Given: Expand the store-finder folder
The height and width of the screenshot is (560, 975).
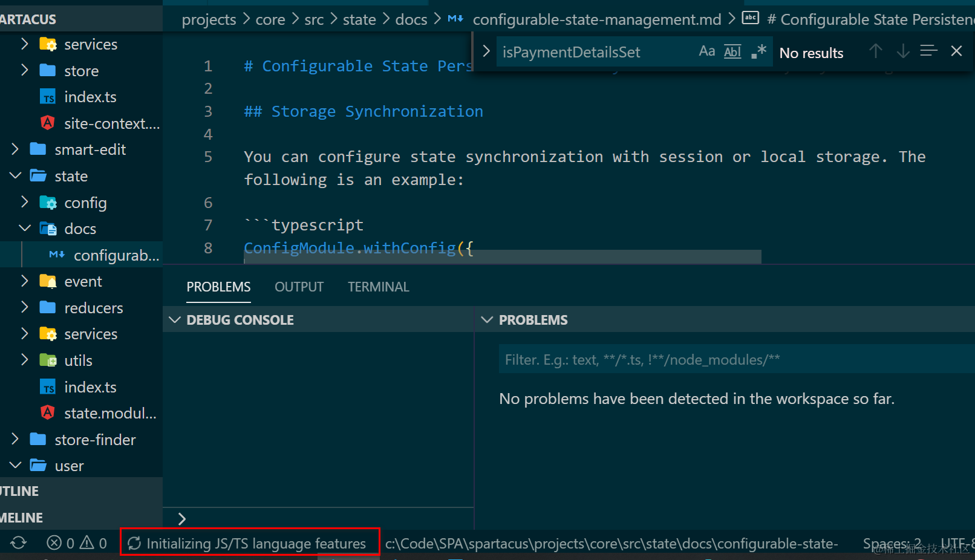Looking at the screenshot, I should (15, 439).
